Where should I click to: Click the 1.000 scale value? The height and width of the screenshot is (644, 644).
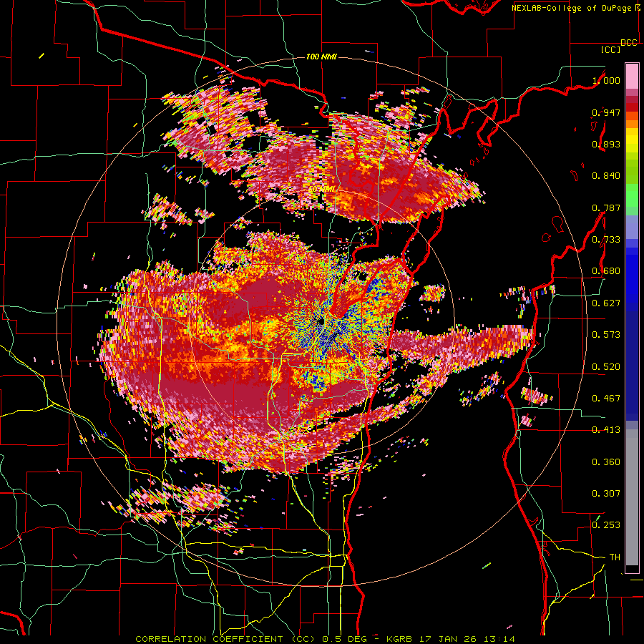tap(606, 80)
